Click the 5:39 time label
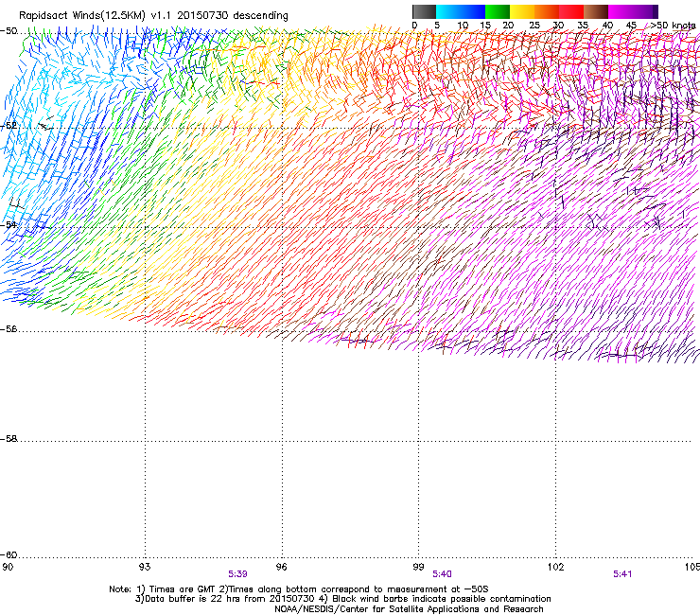700x615 pixels. (237, 574)
